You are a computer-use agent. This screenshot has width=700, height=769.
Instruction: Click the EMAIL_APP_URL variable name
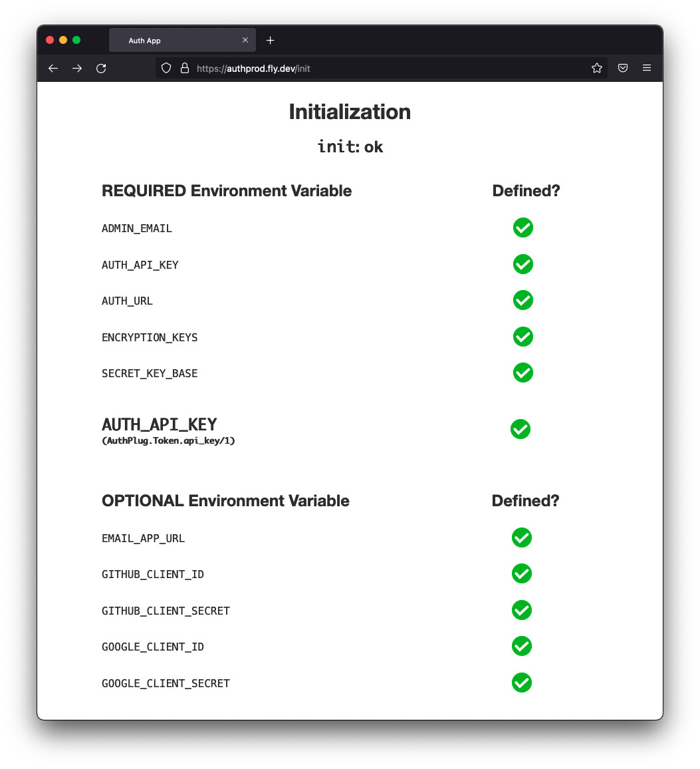[x=143, y=538]
